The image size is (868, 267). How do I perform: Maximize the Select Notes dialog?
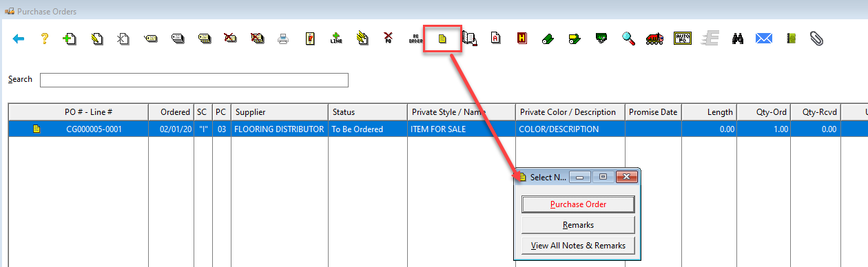602,177
